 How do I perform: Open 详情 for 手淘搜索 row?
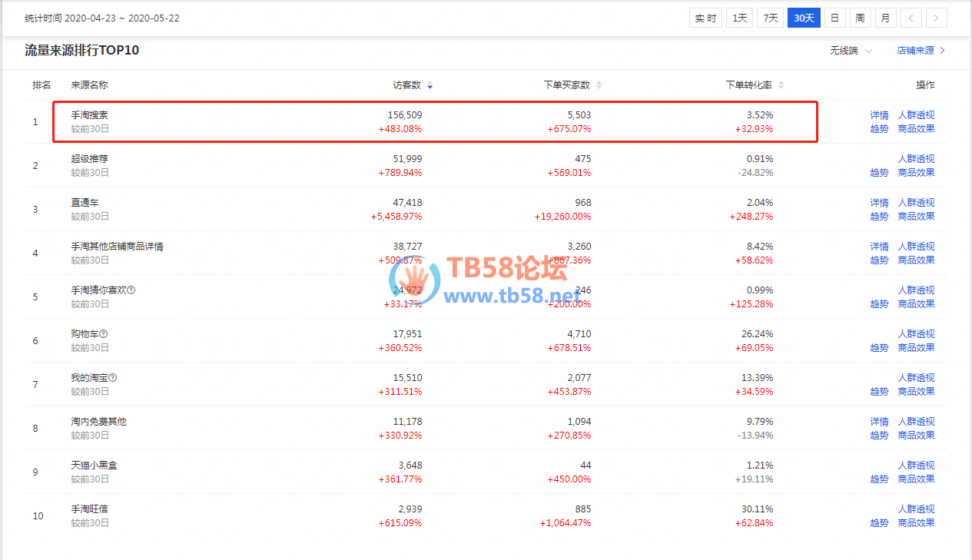tap(879, 115)
